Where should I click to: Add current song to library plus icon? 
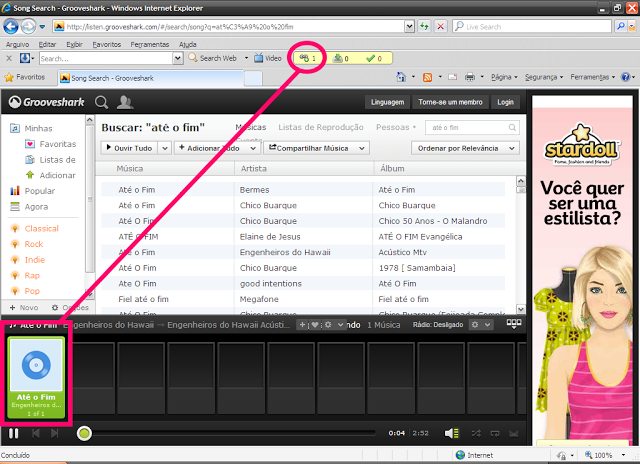(x=302, y=325)
